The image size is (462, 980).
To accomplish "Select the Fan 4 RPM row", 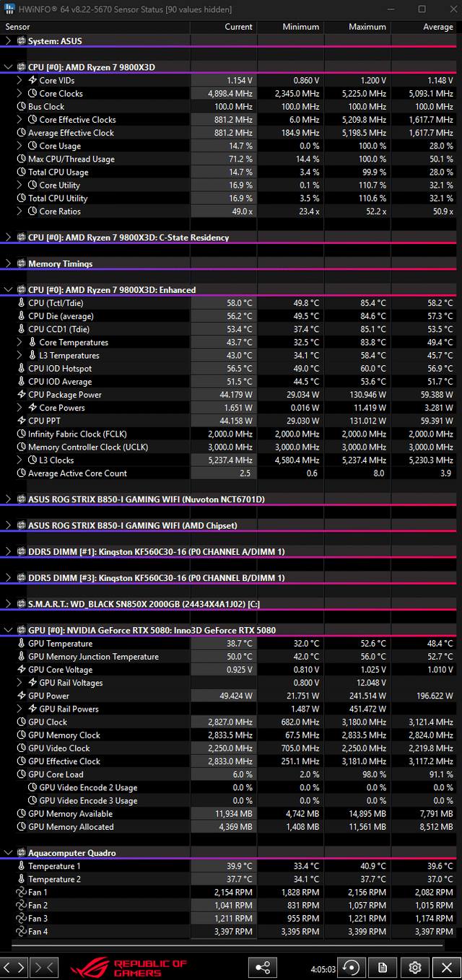I will click(231, 932).
